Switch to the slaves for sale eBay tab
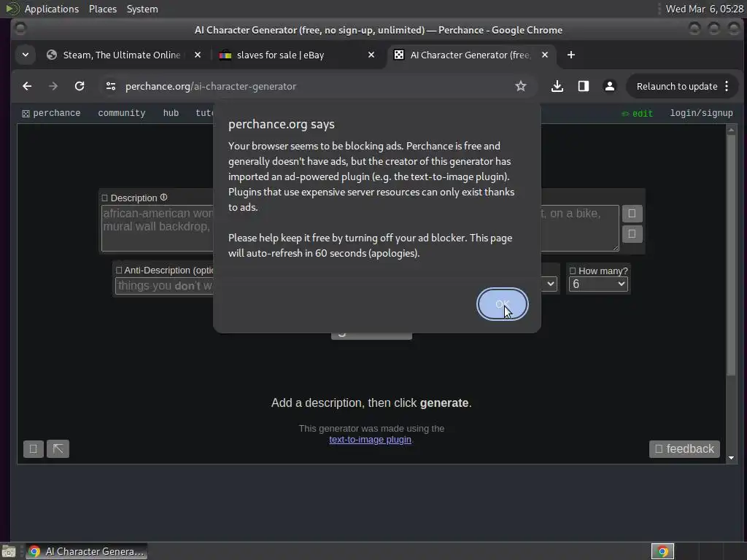Image resolution: width=747 pixels, height=560 pixels. tap(280, 55)
